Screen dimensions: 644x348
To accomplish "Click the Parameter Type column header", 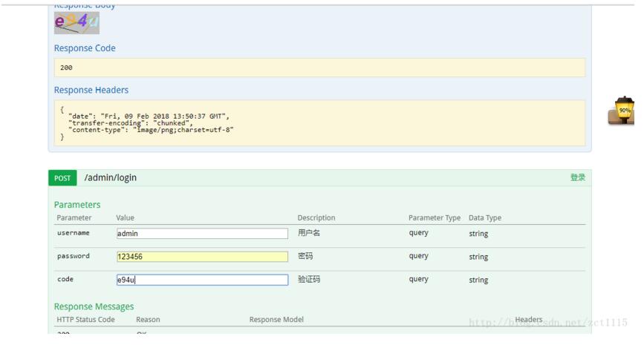I will click(x=435, y=217).
